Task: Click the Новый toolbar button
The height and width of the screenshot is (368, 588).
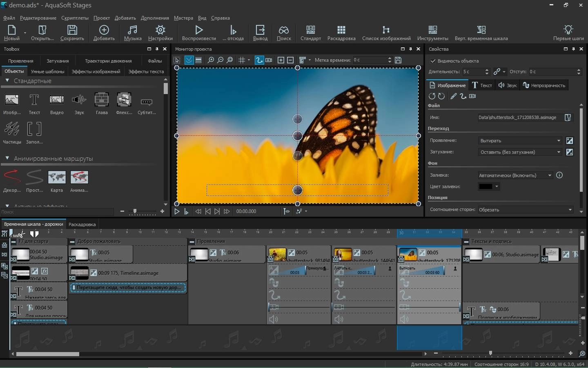Action: [x=12, y=32]
